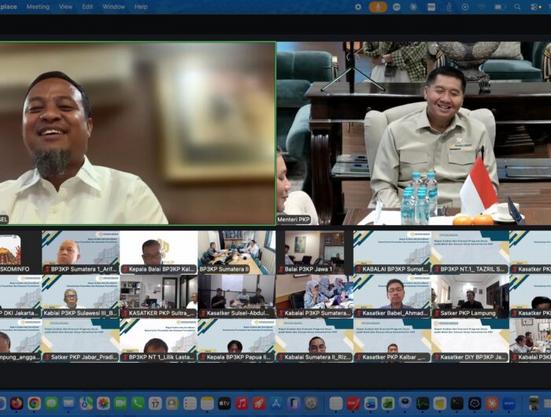The image size is (551, 417).
Task: Select the BP3KP NT.1_ TAZRIL tile
Action: click(x=470, y=252)
